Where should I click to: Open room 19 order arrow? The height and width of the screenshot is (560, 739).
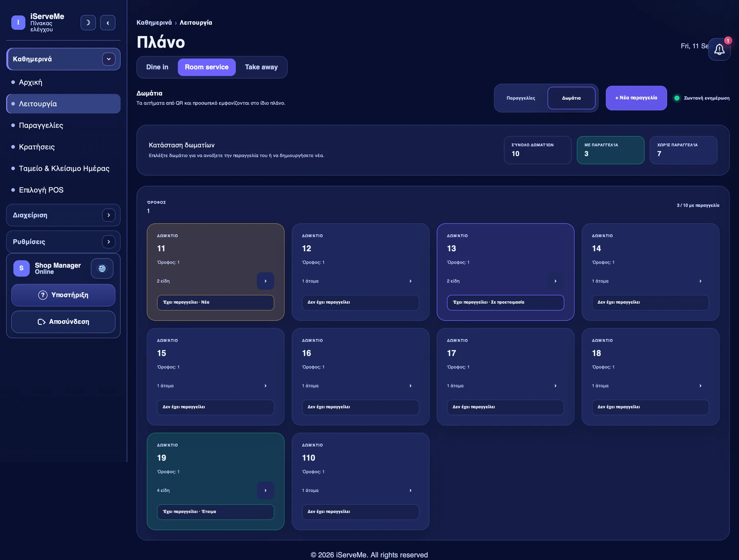266,491
